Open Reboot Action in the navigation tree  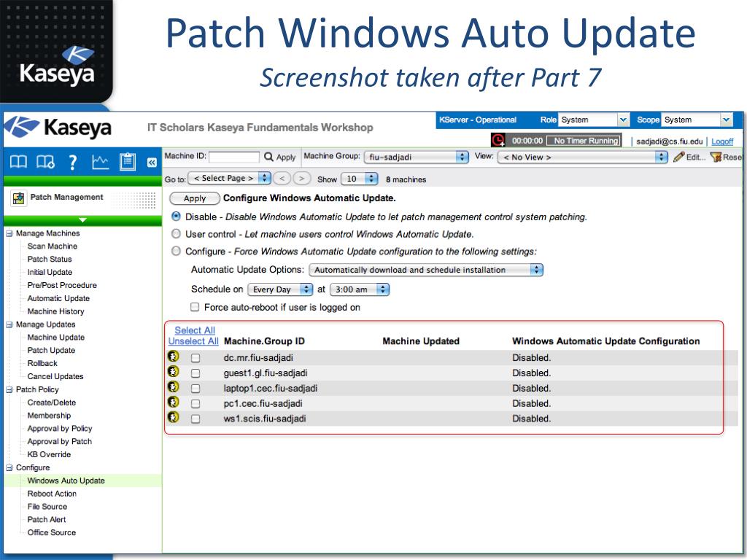[52, 494]
